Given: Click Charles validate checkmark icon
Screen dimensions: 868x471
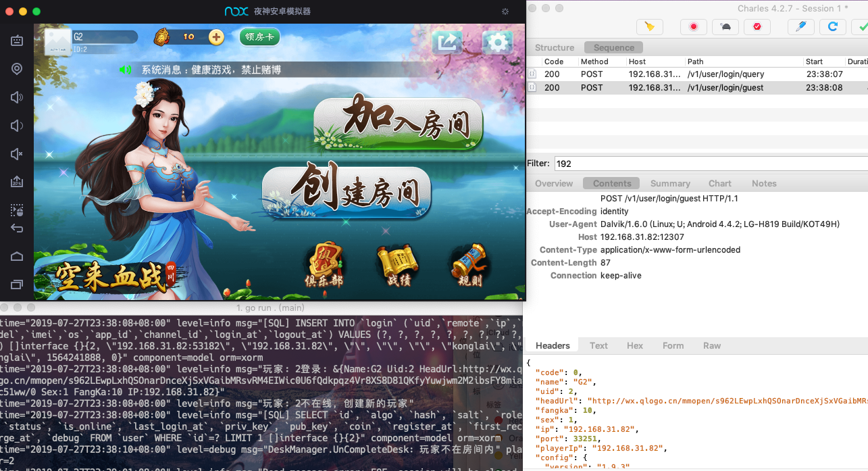Looking at the screenshot, I should pyautogui.click(x=861, y=26).
